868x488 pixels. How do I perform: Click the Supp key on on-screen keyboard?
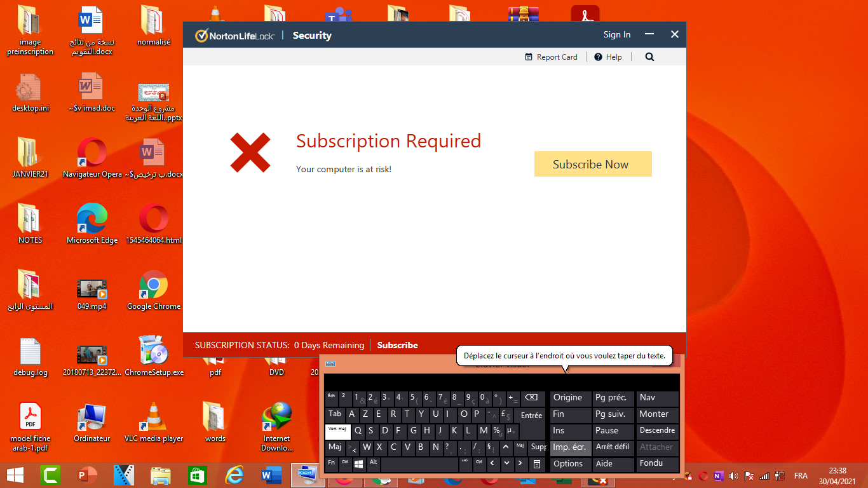538,449
